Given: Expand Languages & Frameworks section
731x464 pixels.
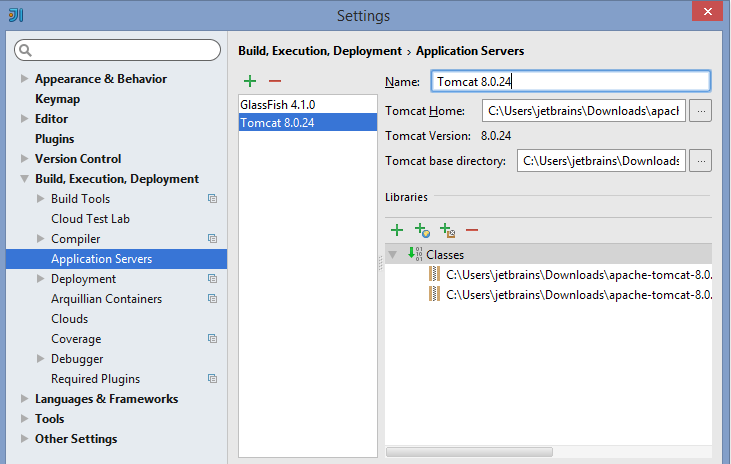Looking at the screenshot, I should coord(24,399).
